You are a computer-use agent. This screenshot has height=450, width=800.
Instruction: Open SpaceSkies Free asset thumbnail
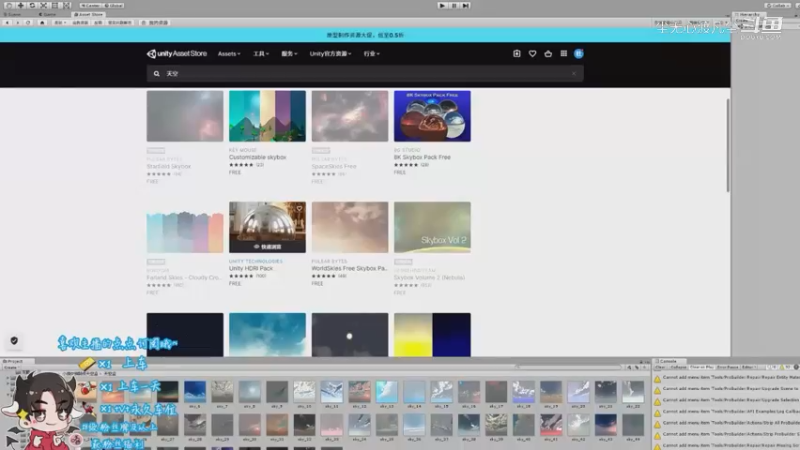(x=350, y=116)
